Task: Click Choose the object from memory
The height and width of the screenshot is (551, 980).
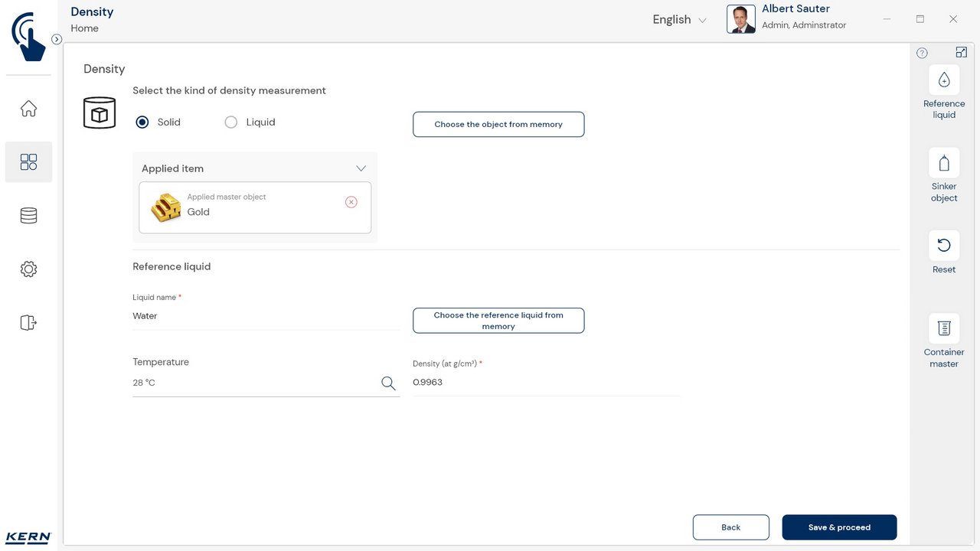Action: click(x=498, y=125)
